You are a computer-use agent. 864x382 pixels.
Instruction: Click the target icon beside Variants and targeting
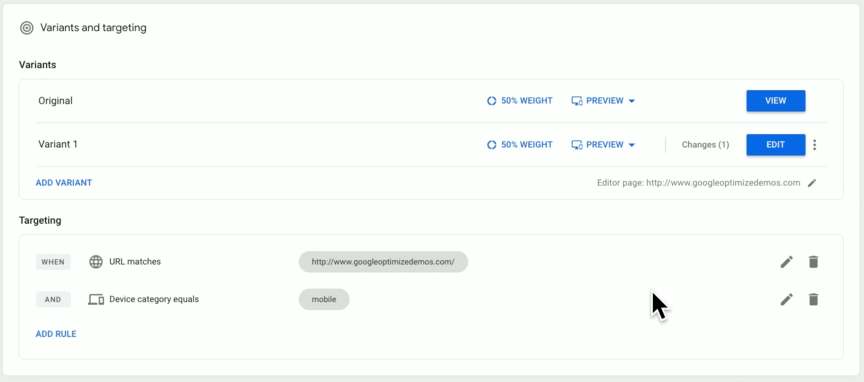point(26,28)
